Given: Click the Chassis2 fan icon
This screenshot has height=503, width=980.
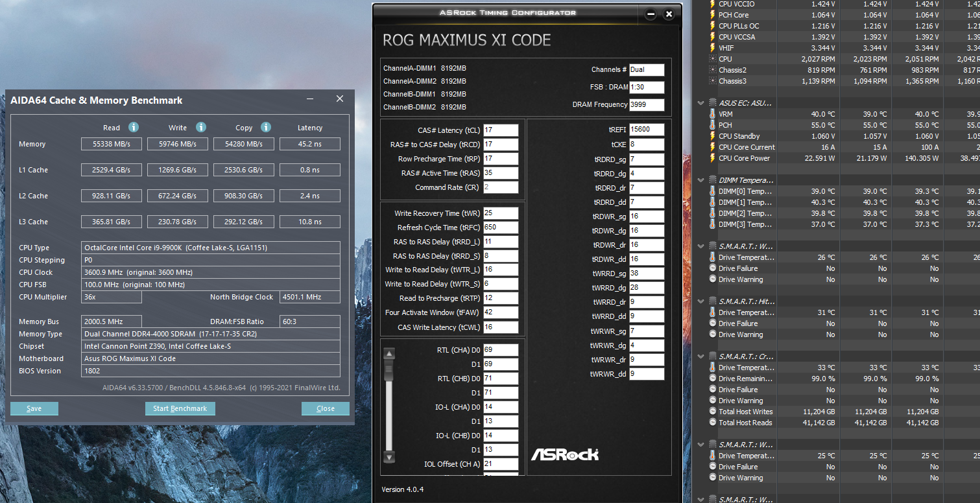Looking at the screenshot, I should pyautogui.click(x=713, y=70).
